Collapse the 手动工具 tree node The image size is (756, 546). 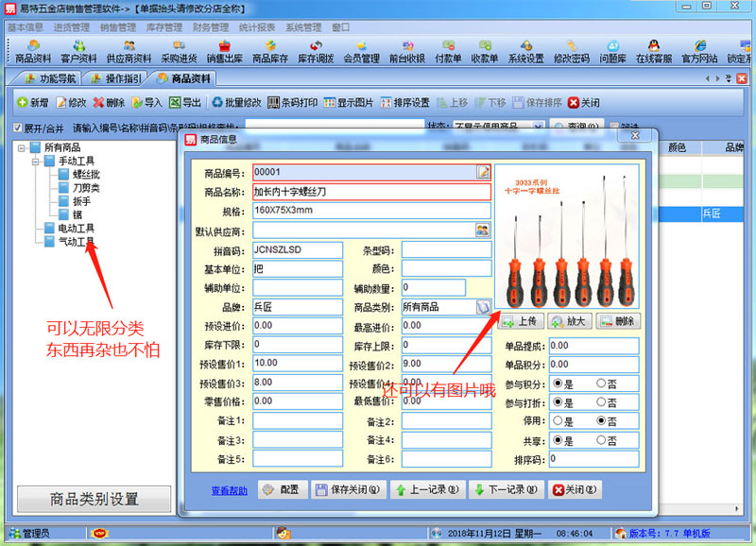pos(34,162)
